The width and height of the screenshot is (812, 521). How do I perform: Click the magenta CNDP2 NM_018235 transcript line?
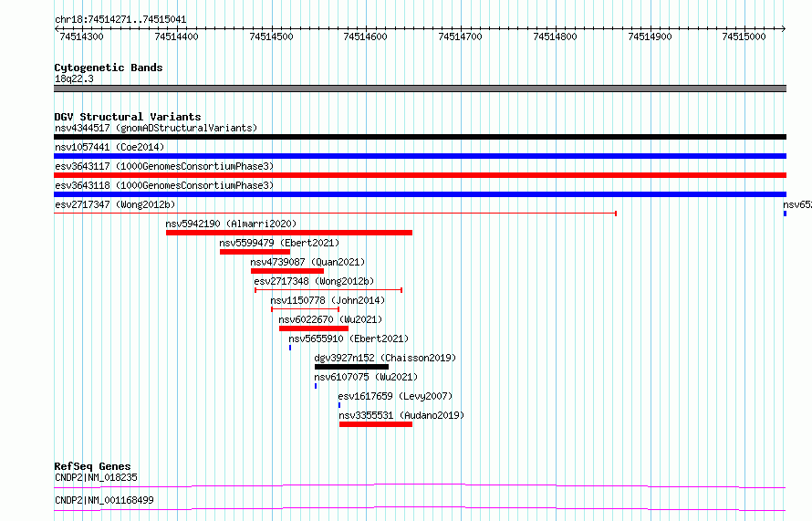pyautogui.click(x=420, y=485)
